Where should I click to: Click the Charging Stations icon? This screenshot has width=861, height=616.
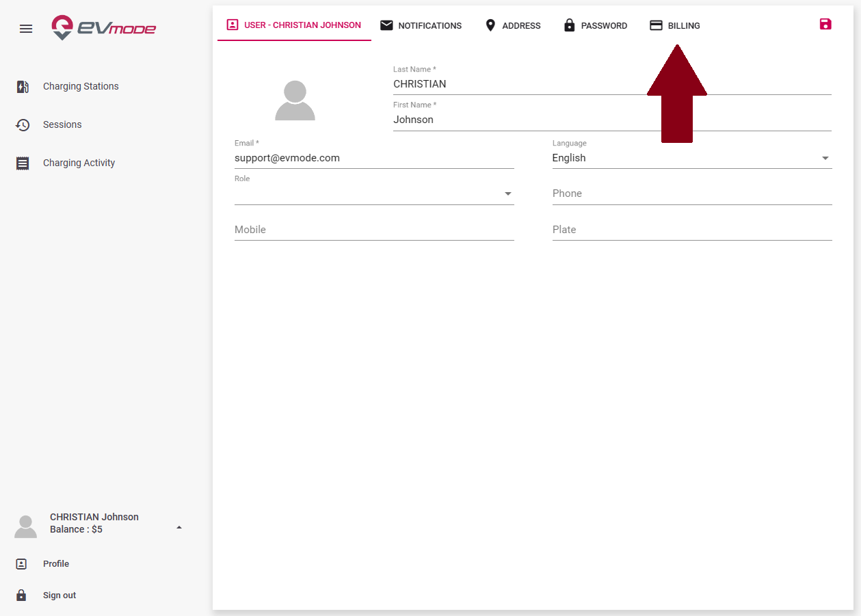[23, 87]
